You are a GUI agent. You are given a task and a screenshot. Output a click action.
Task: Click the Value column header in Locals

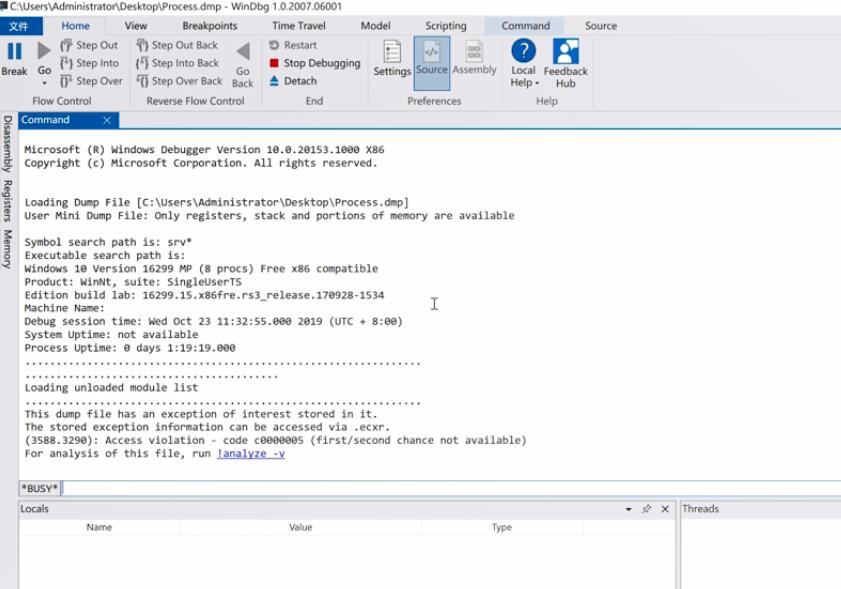300,527
